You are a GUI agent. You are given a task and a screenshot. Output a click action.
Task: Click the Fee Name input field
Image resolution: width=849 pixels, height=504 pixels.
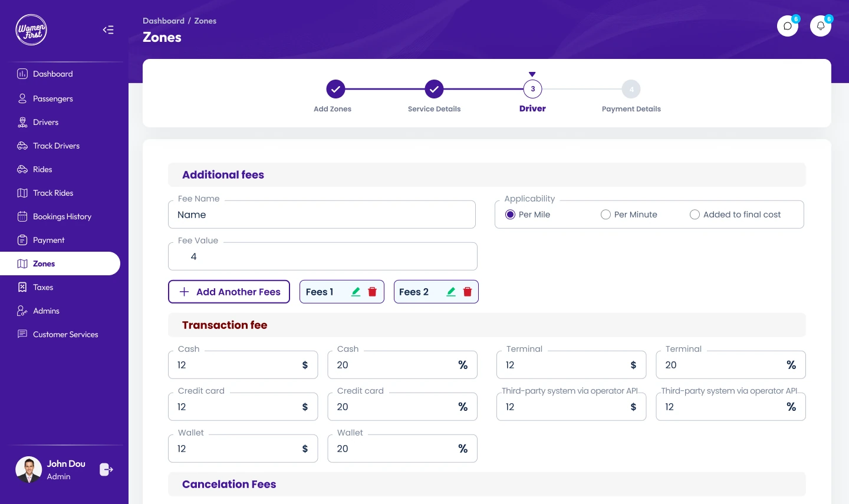322,215
